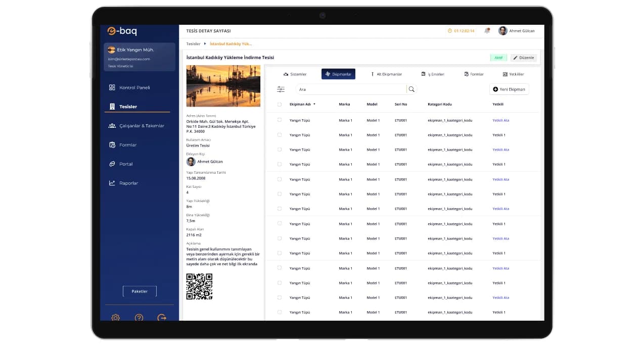Click the Düzenle edit button
The image size is (644, 351).
[x=524, y=58]
